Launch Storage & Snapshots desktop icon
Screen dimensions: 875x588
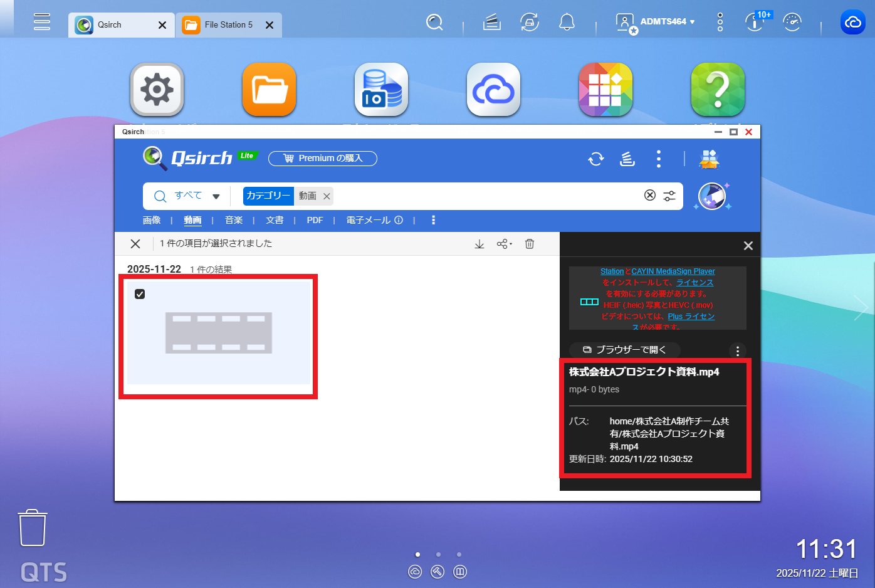(381, 90)
